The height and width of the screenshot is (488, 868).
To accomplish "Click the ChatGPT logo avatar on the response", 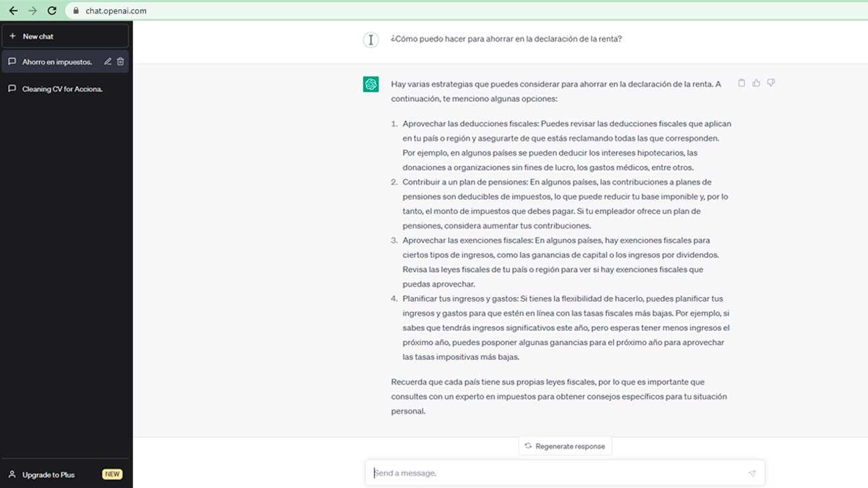I will pyautogui.click(x=371, y=84).
